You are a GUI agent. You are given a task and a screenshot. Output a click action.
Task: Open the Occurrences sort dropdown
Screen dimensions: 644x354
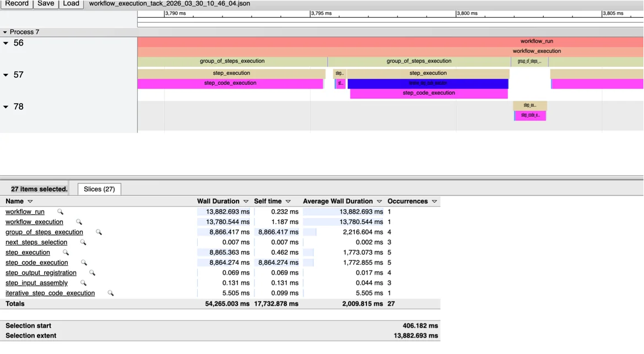pyautogui.click(x=434, y=201)
